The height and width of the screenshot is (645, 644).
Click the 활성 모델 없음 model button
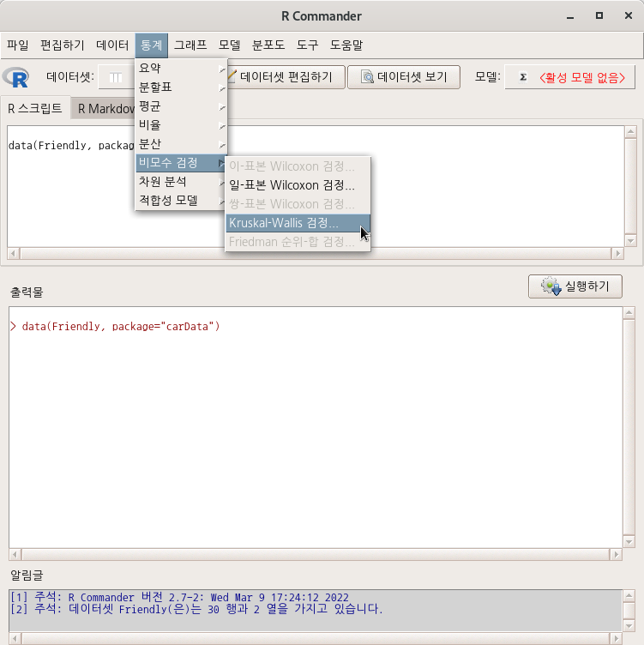click(570, 77)
